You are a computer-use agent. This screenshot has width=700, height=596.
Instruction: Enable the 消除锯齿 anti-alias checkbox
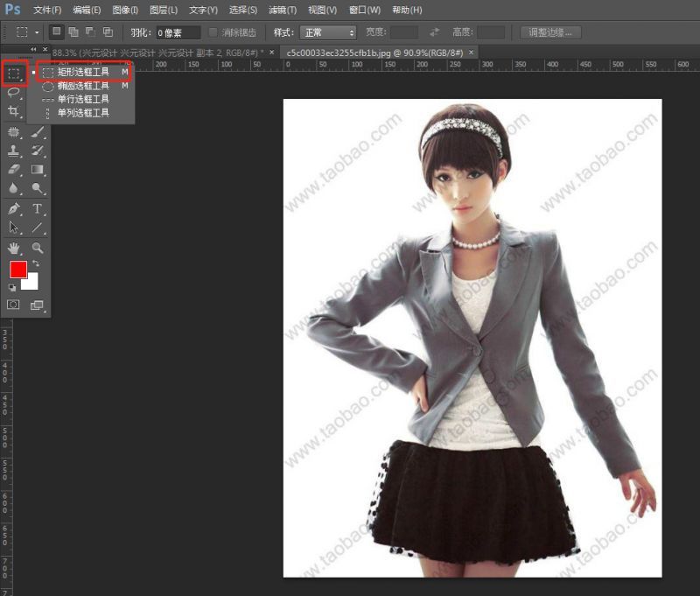[213, 32]
